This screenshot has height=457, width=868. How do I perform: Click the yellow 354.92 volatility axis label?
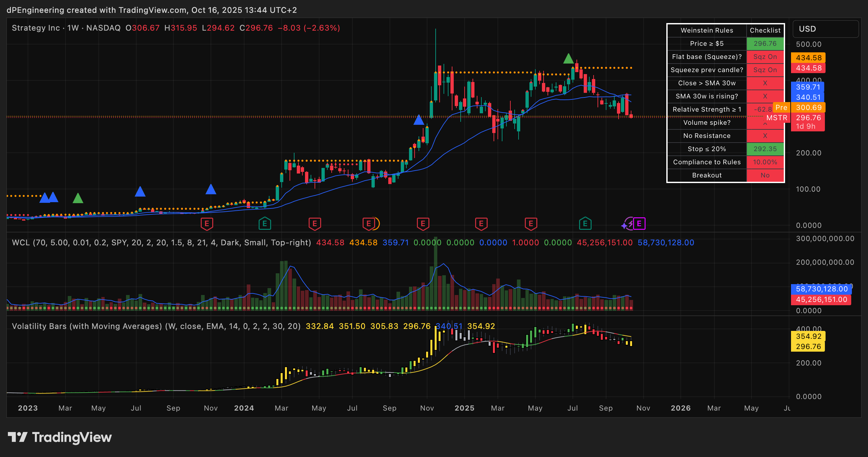tap(808, 336)
